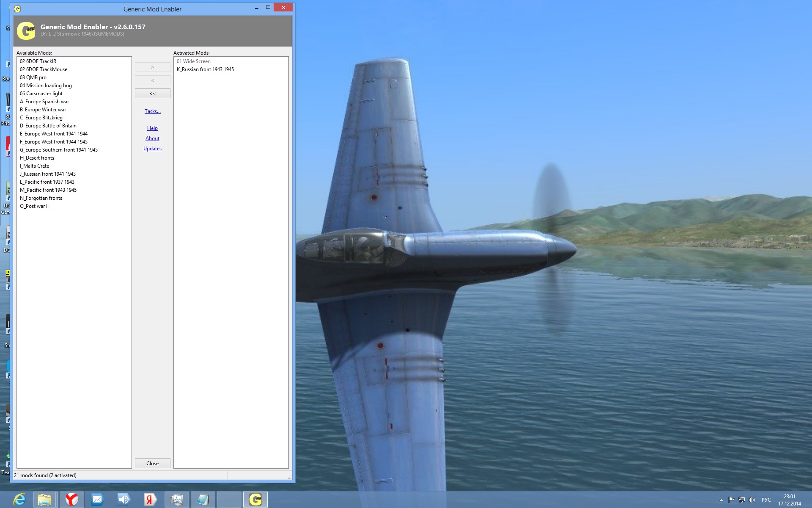This screenshot has height=508, width=812.
Task: Open the red Yandex taskbar shortcut
Action: click(x=150, y=500)
